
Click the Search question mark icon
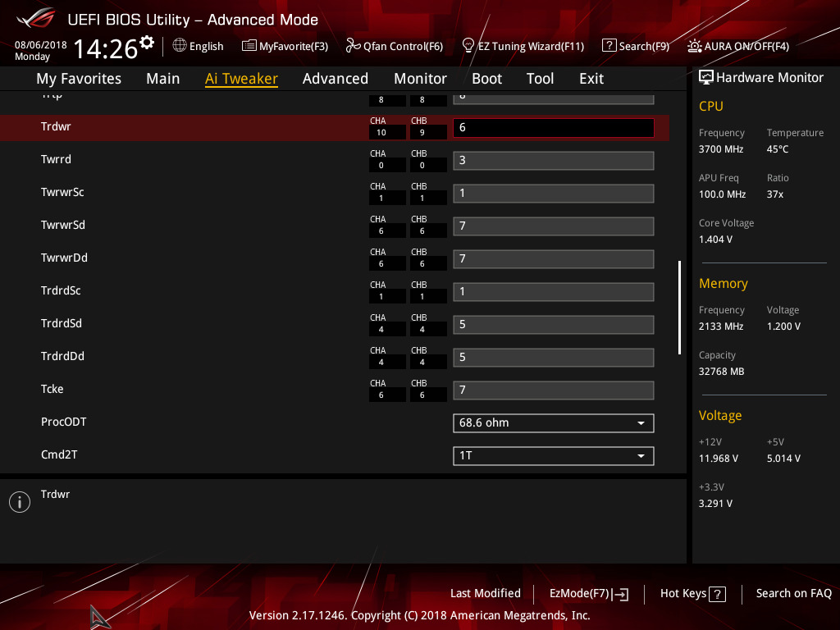[x=609, y=46]
